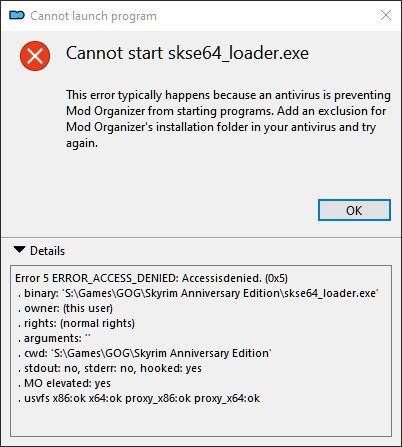Click the 'arguments' line in details
Viewport: 402px width, 447px height.
(x=54, y=338)
